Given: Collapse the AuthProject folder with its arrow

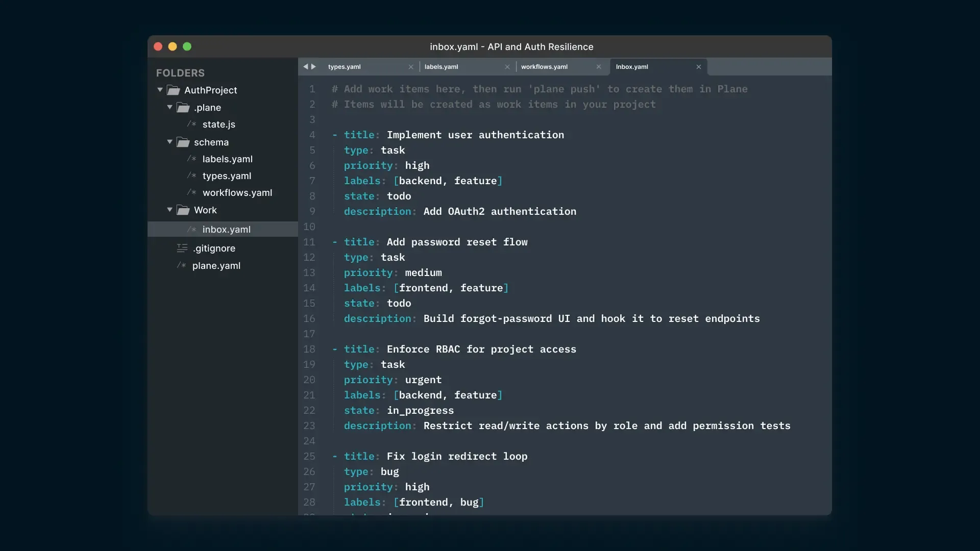Looking at the screenshot, I should [160, 90].
